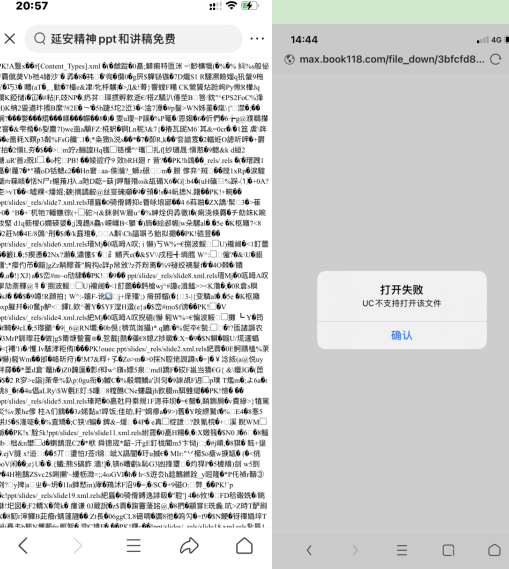The image size is (509, 569).
Task: Tap the 20:57 clock in status bar
Action: 32,5
